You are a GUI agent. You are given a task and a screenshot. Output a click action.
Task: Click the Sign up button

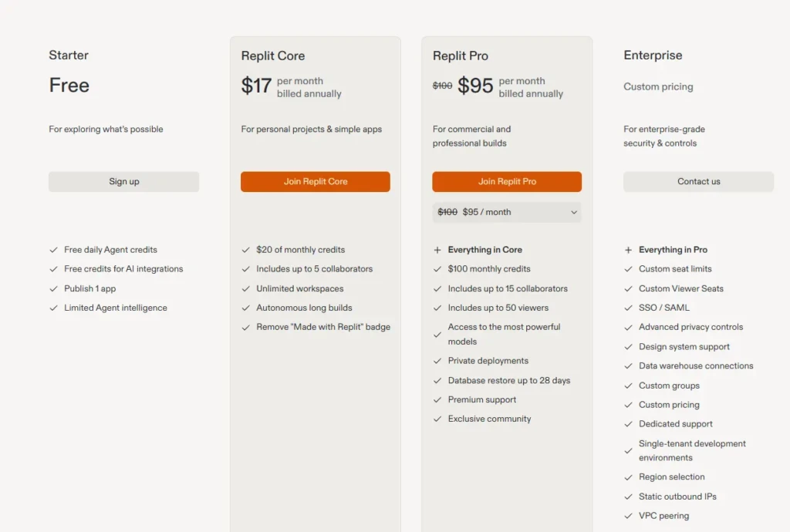point(123,181)
